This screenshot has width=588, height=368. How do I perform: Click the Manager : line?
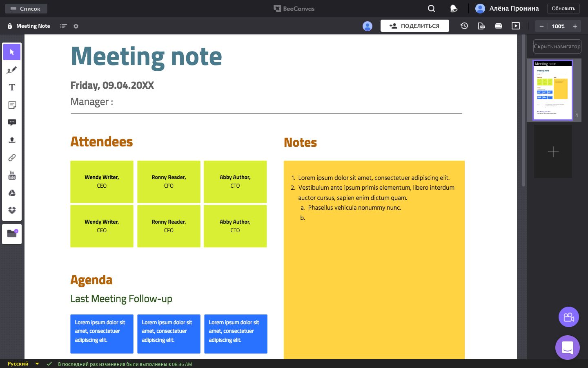92,101
